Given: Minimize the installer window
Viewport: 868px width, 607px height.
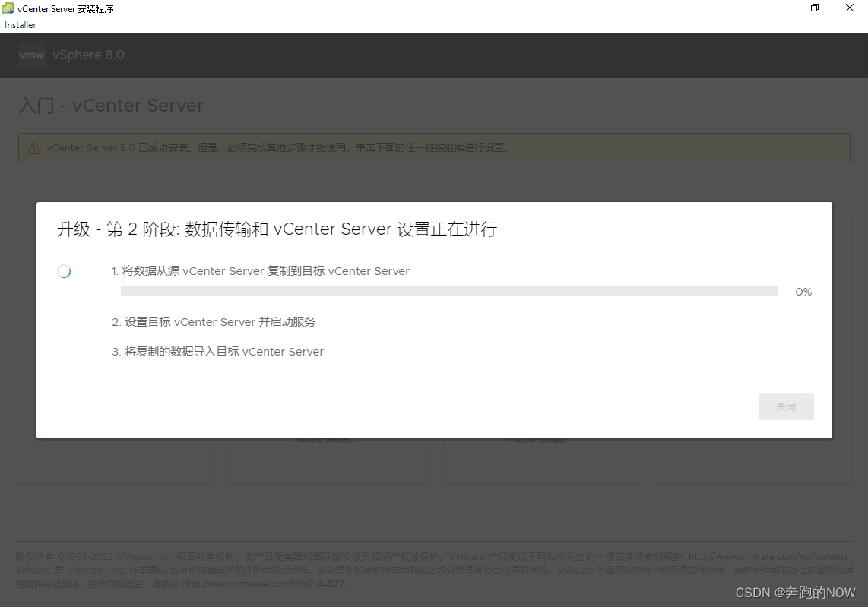Looking at the screenshot, I should [781, 8].
